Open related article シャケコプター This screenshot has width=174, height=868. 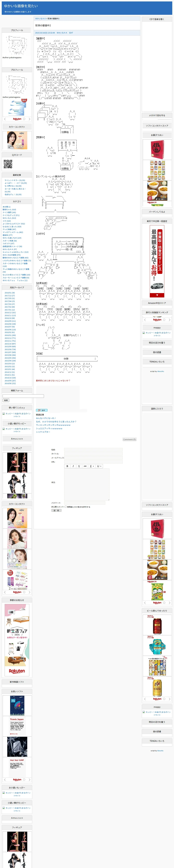coord(43,432)
